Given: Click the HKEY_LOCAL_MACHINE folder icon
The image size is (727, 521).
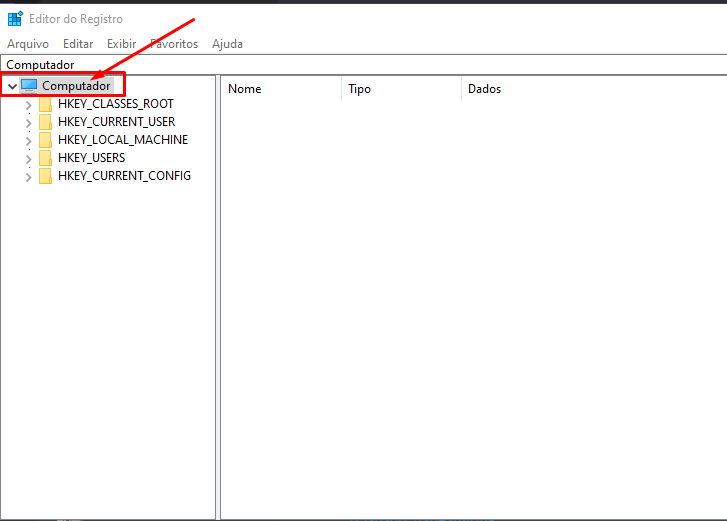Looking at the screenshot, I should pyautogui.click(x=45, y=140).
